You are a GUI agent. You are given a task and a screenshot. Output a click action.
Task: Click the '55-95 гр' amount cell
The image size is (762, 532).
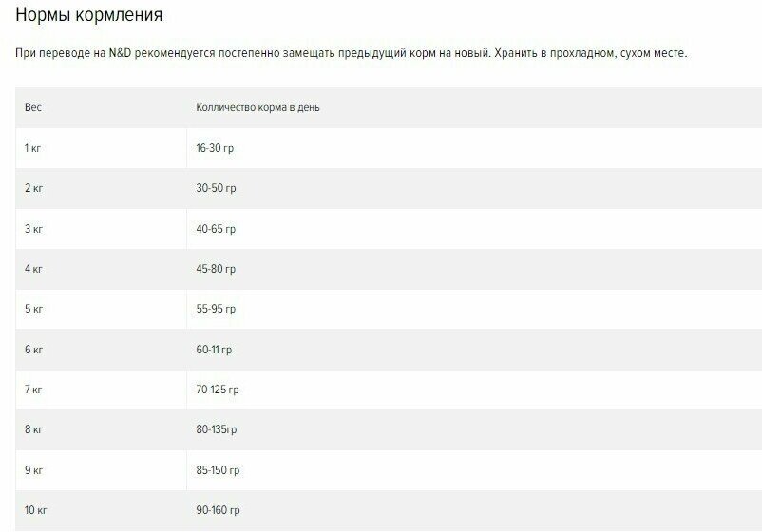pyautogui.click(x=474, y=309)
